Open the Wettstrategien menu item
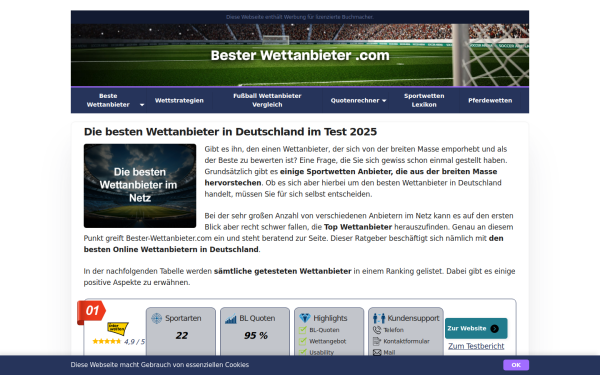600x375 pixels. 179,100
